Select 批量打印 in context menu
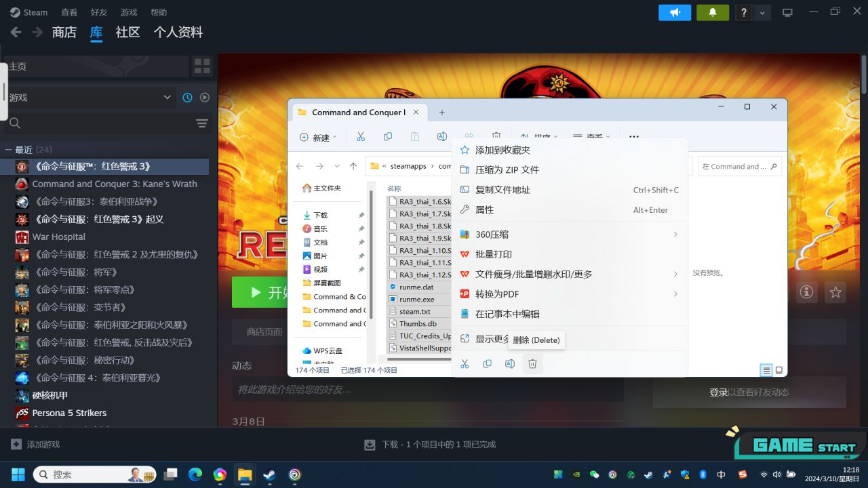The image size is (868, 488). pos(570,254)
